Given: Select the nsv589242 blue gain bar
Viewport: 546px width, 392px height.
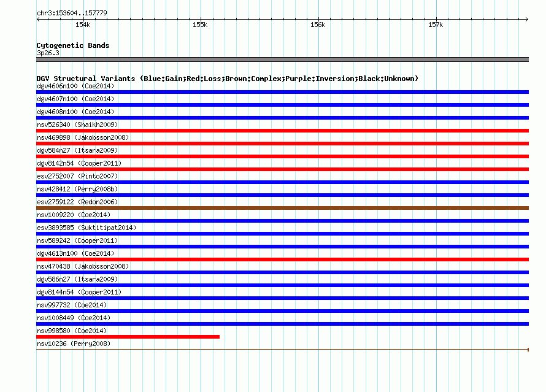Looking at the screenshot, I should point(282,247).
